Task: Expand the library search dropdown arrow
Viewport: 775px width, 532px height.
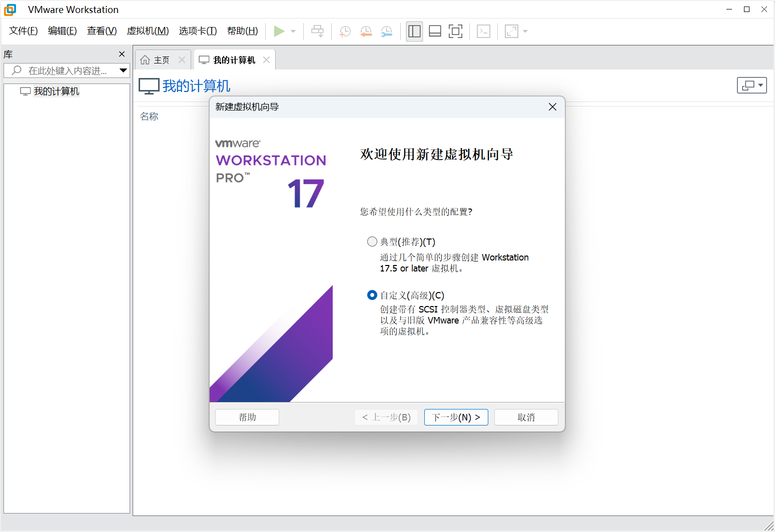Action: [123, 70]
